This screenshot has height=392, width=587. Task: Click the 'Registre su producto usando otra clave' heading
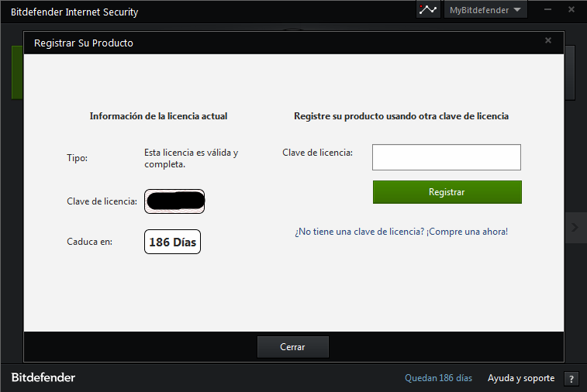(401, 116)
